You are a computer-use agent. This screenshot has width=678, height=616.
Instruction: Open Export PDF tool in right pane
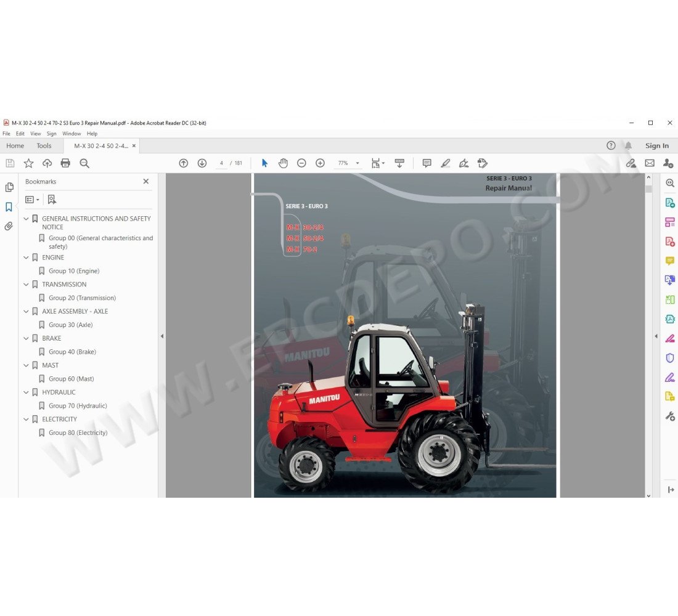[x=670, y=203]
